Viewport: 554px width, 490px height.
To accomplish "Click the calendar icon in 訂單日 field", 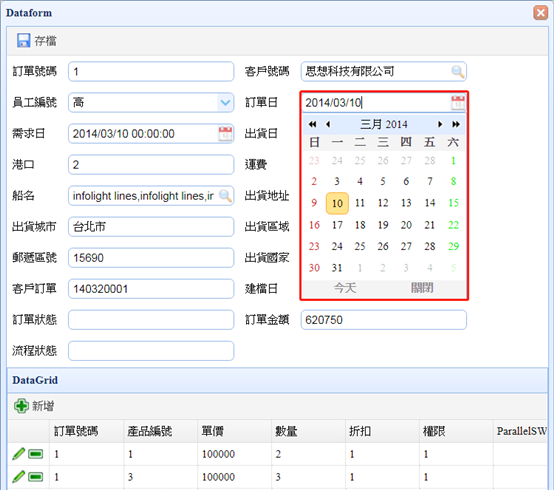I will click(458, 102).
